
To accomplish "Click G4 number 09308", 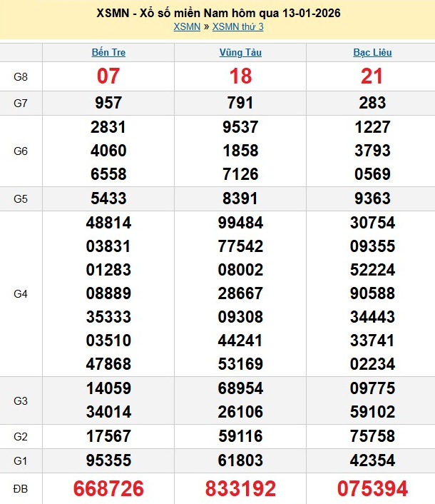I will [x=240, y=317].
